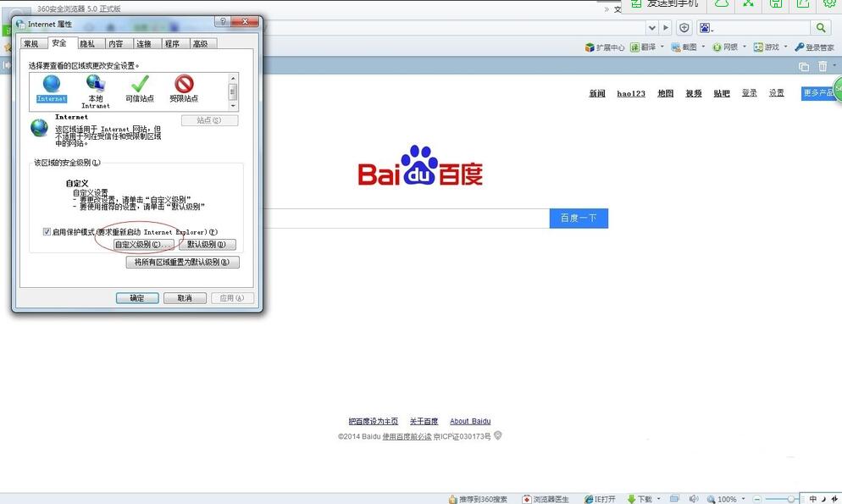Click the Baidu search input field
This screenshot has width=842, height=504.
point(407,218)
